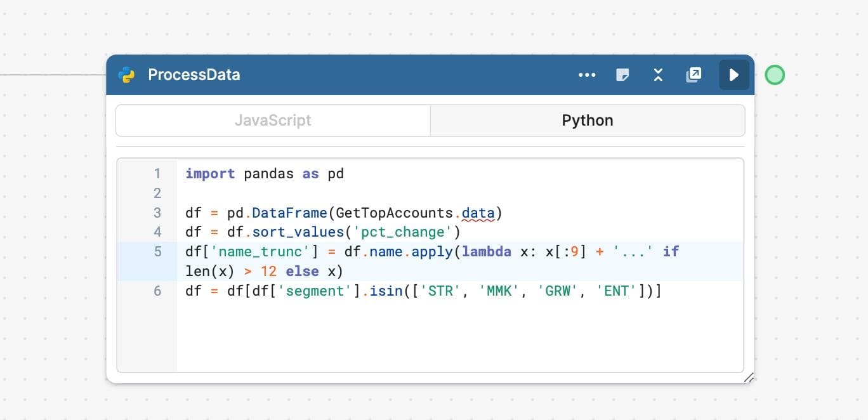The height and width of the screenshot is (420, 868).
Task: Click the 'lambda' keyword on line 5
Action: pos(486,251)
